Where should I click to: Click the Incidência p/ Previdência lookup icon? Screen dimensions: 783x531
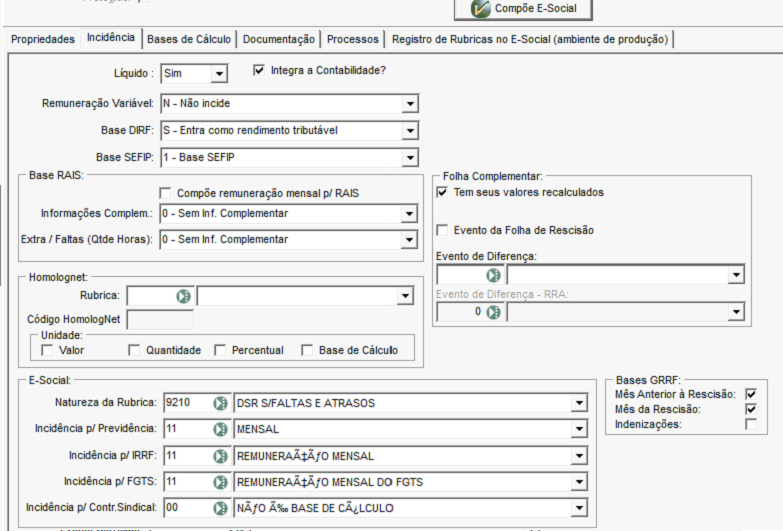220,429
